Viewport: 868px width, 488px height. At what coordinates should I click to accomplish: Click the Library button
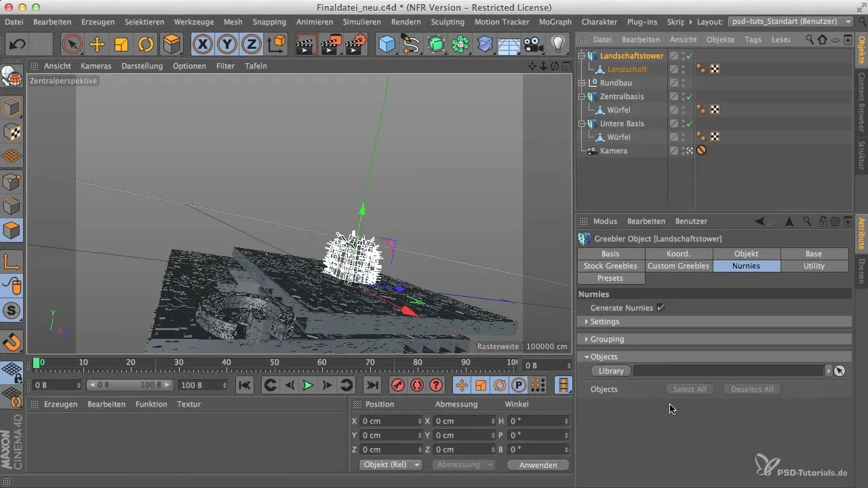pyautogui.click(x=611, y=371)
